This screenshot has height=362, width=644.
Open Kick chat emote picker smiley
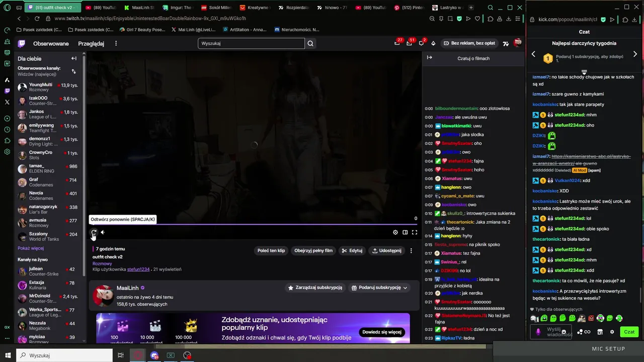(x=564, y=332)
